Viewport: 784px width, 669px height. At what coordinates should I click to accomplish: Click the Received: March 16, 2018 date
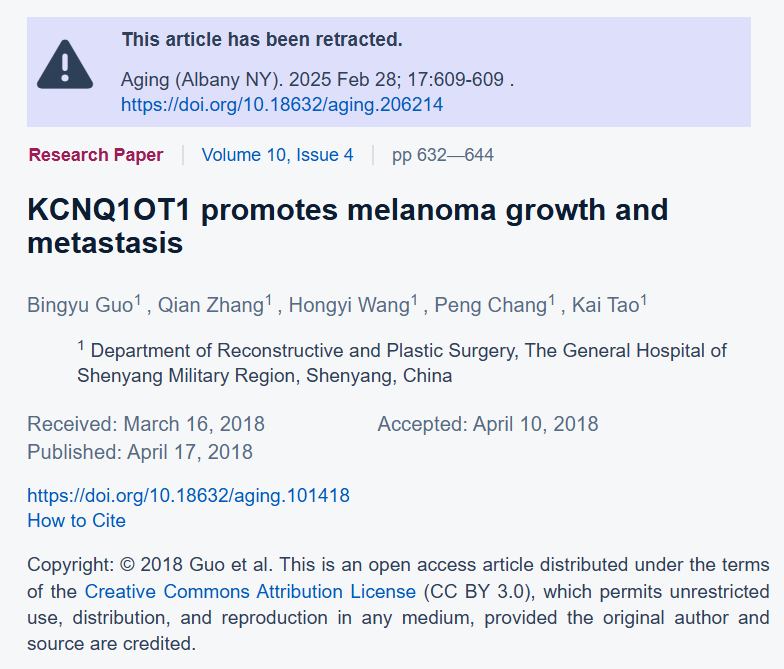click(146, 424)
